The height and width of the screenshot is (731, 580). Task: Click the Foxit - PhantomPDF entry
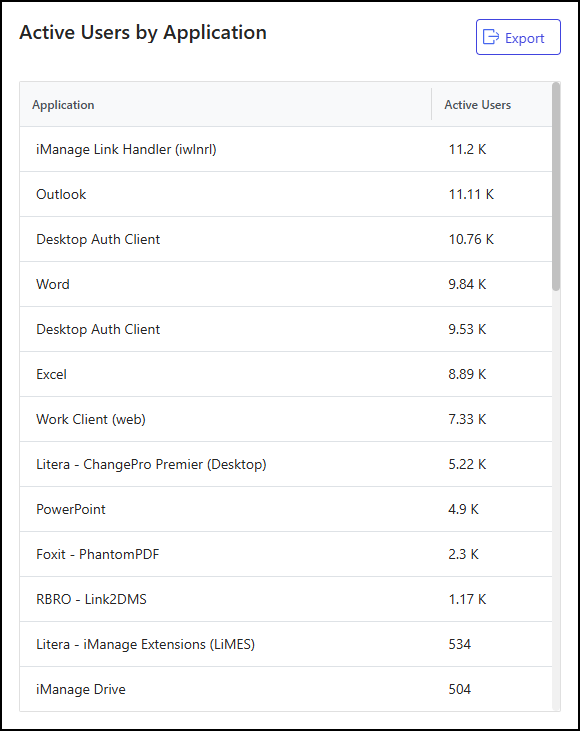[97, 554]
